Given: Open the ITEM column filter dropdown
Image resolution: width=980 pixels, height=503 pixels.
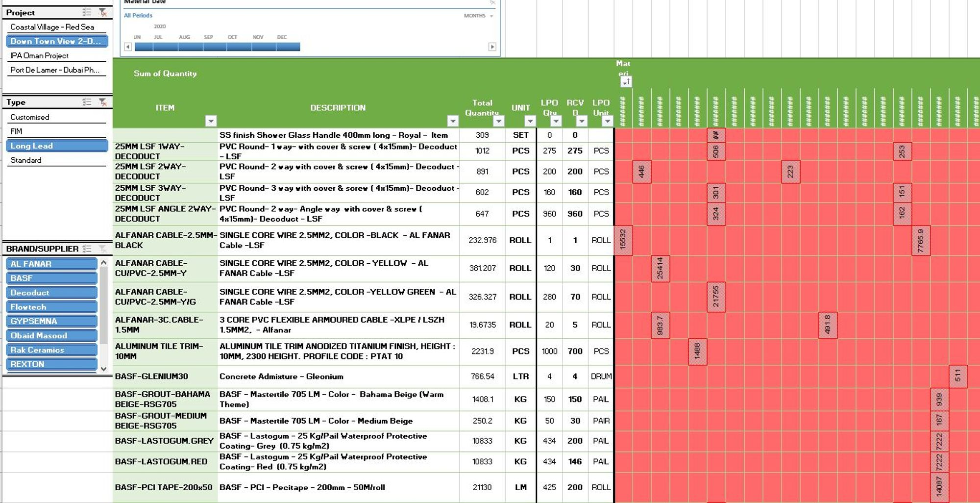Looking at the screenshot, I should pos(211,121).
